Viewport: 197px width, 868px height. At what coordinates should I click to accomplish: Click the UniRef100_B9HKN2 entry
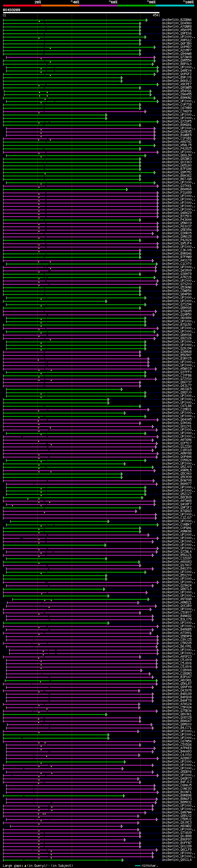pos(177,98)
